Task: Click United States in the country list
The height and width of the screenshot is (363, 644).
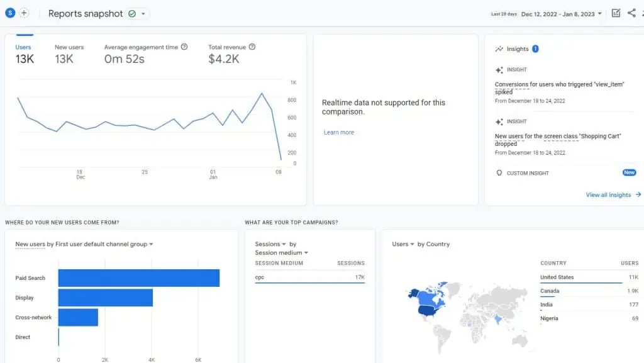Action: click(x=557, y=277)
